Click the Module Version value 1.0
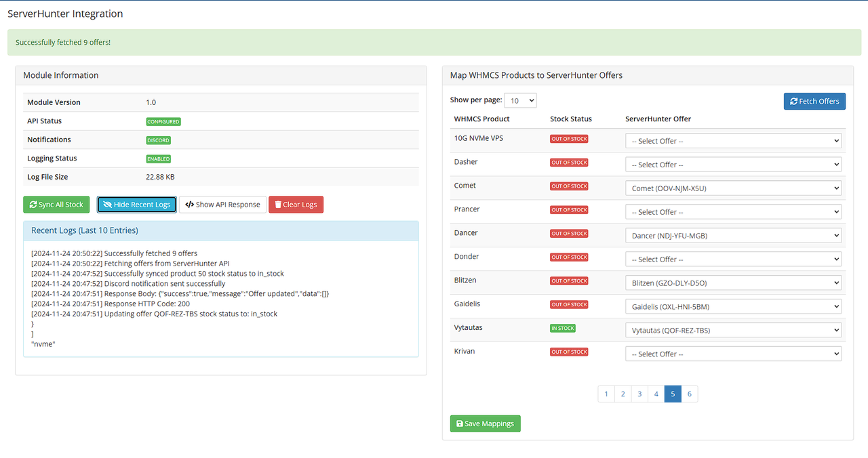Viewport: 868px width, 458px height. (x=151, y=102)
